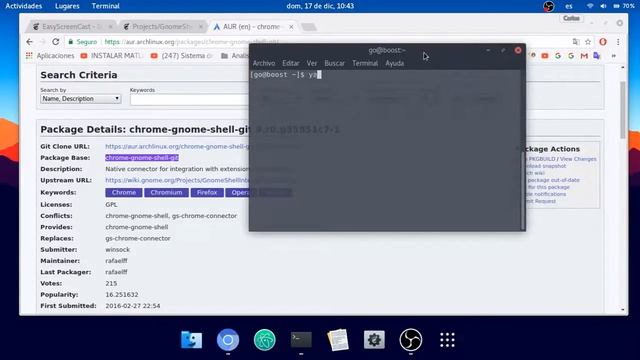The width and height of the screenshot is (640, 360).
Task: Click the Chrome keyword tag
Action: coord(124,192)
